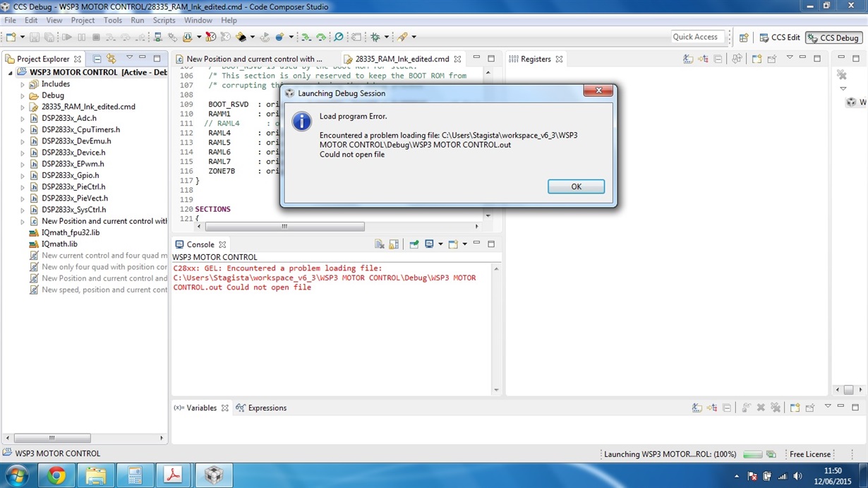Click the Assembly Step Into icon
The height and width of the screenshot is (488, 868).
[x=306, y=37]
